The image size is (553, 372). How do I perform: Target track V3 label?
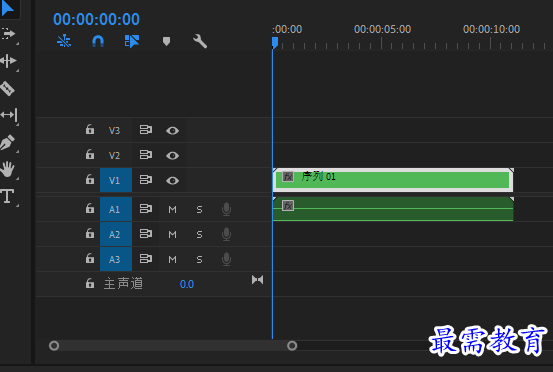(x=114, y=130)
